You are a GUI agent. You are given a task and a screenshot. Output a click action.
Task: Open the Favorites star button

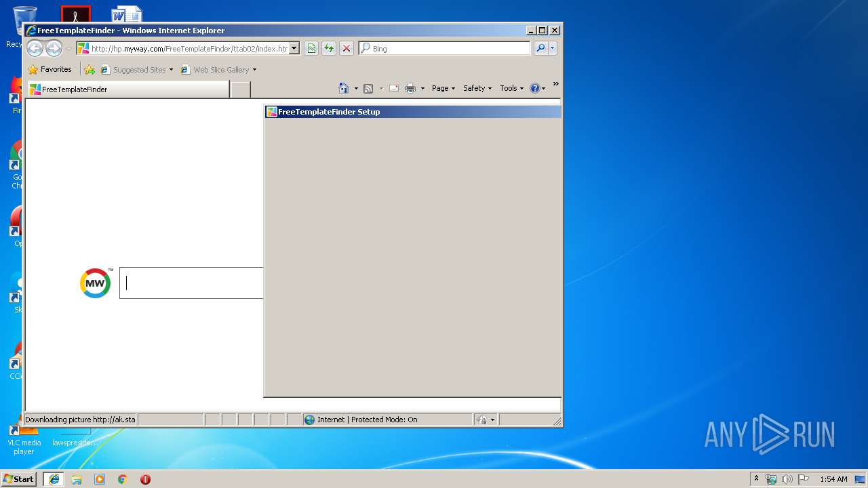tap(50, 69)
